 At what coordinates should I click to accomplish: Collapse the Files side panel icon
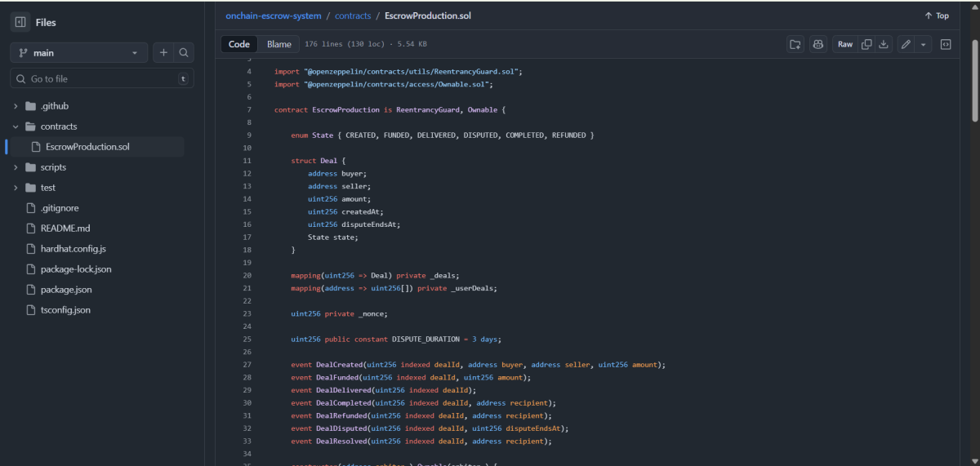click(20, 22)
